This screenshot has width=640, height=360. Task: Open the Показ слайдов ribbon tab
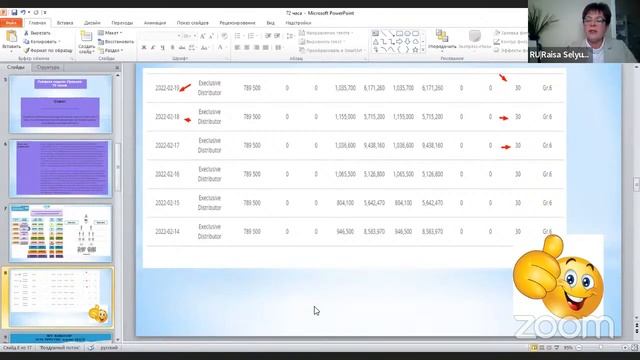coord(193,23)
